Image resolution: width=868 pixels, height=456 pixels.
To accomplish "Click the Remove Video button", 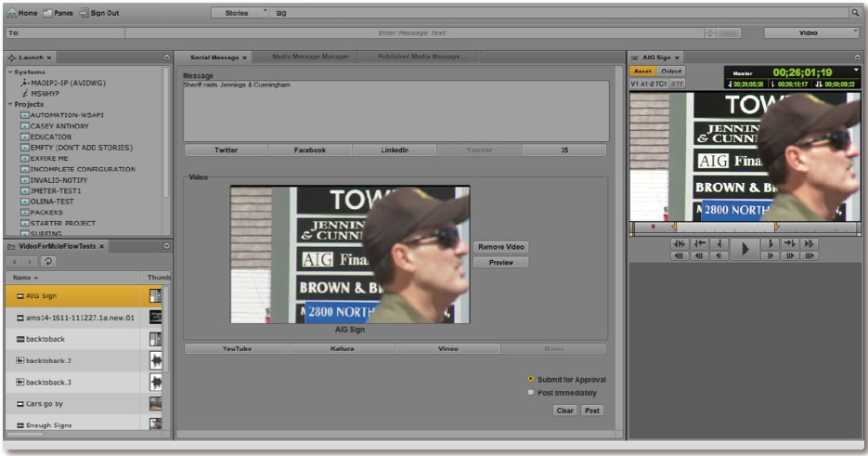I will click(501, 247).
